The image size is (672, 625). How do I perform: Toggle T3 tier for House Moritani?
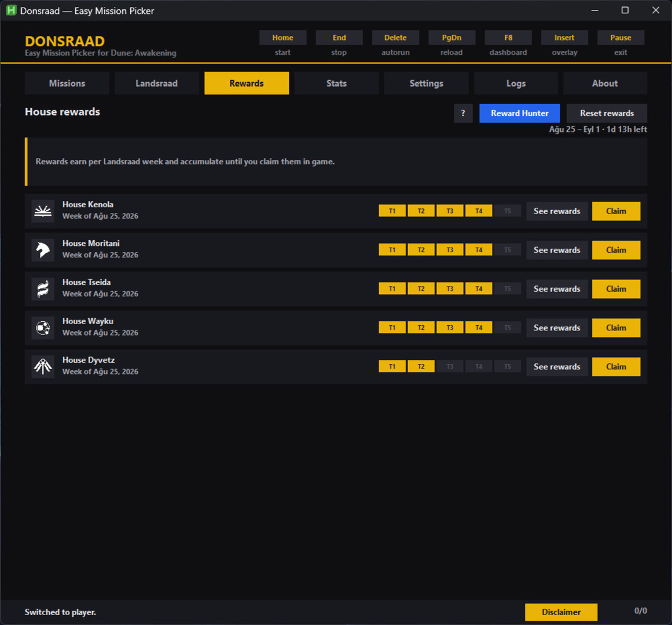450,250
